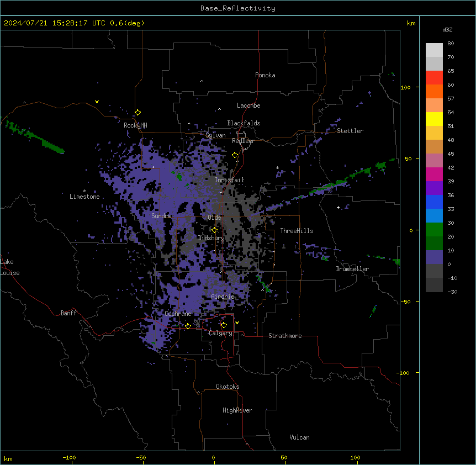Click the Strathmore city label
Screen dimensions: 476x465
coord(285,336)
